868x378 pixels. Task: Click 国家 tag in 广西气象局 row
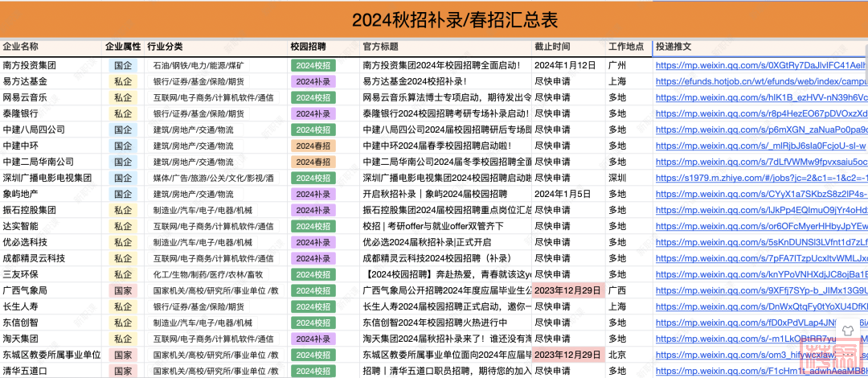point(123,290)
